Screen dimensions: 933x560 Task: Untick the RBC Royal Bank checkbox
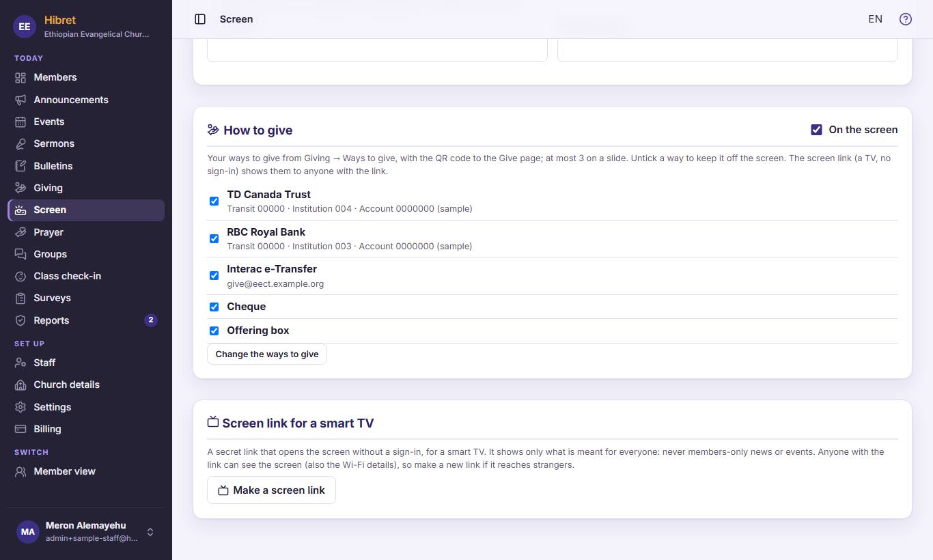pyautogui.click(x=214, y=238)
